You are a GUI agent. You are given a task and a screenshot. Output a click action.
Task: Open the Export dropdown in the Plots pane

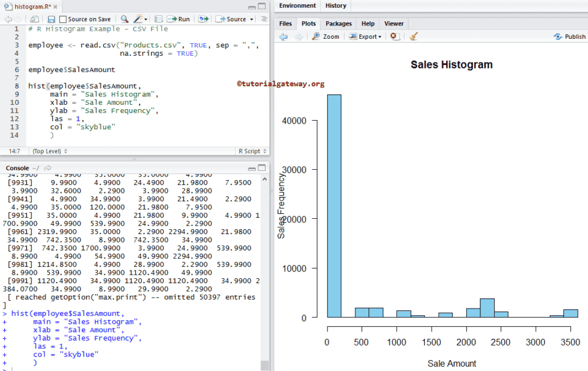tap(365, 36)
